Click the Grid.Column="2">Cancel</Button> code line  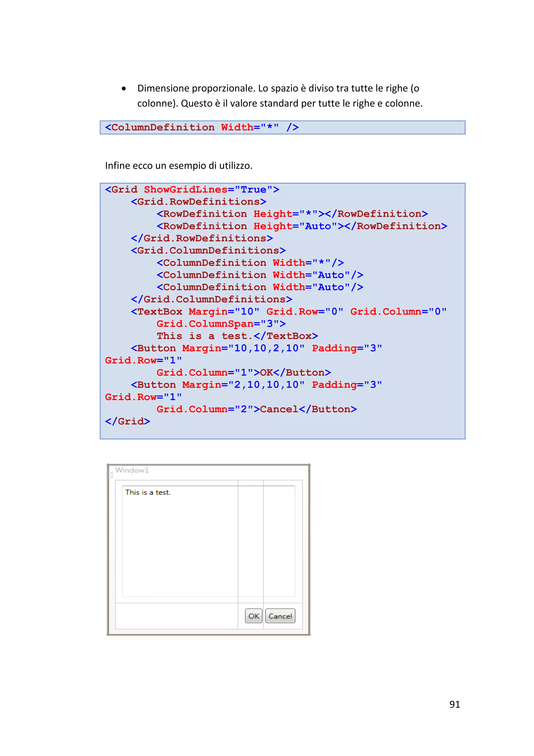pos(256,409)
